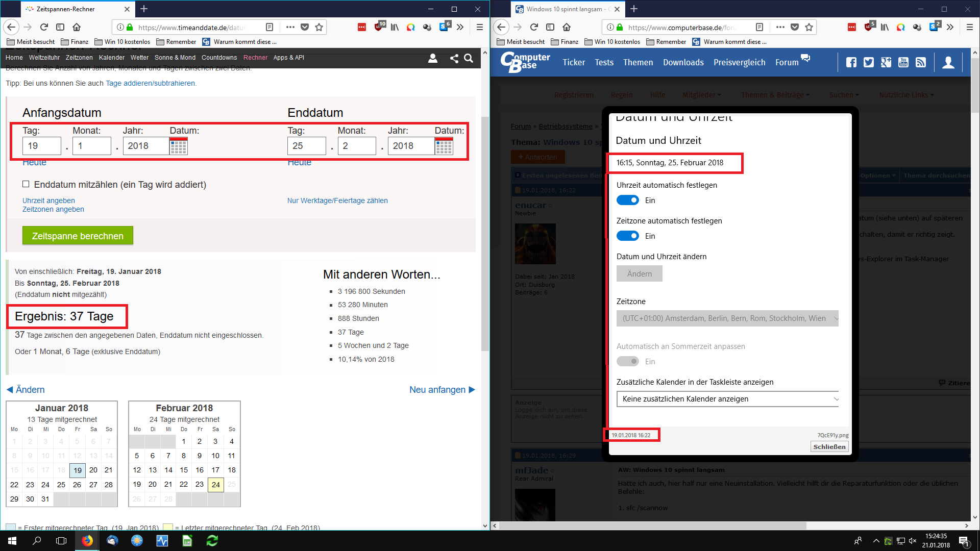Viewport: 980px width, 551px height.
Task: Click the start date 'Tag' input field
Action: (x=41, y=146)
